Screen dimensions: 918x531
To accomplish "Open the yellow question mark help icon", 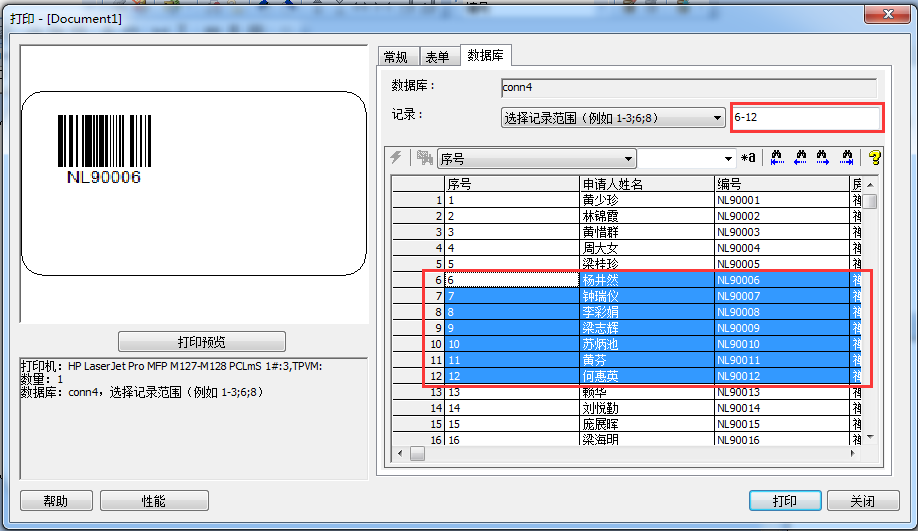I will tap(874, 157).
